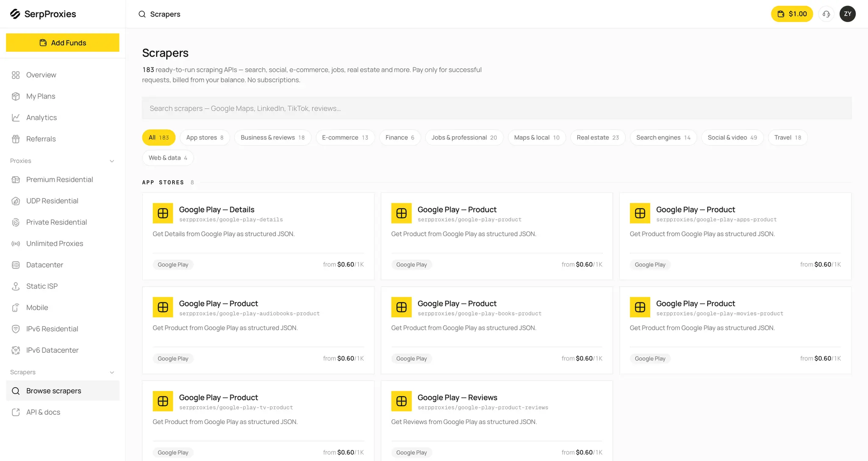Filter by Web & data category
The width and height of the screenshot is (868, 461).
[x=168, y=158]
